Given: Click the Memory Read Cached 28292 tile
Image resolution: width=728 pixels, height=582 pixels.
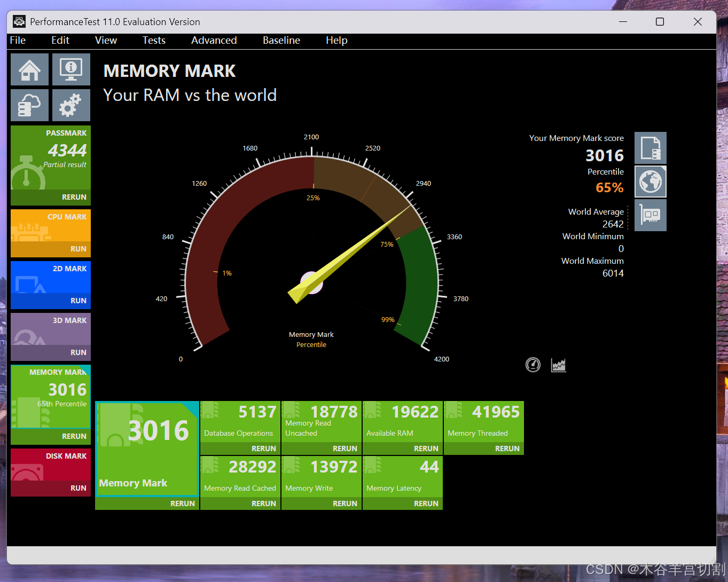Looking at the screenshot, I should (x=240, y=476).
